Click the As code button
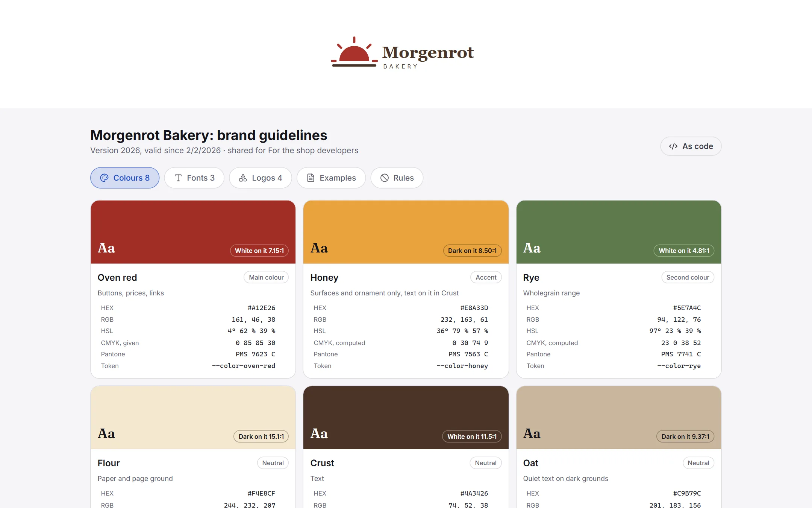Image resolution: width=812 pixels, height=508 pixels. [691, 146]
